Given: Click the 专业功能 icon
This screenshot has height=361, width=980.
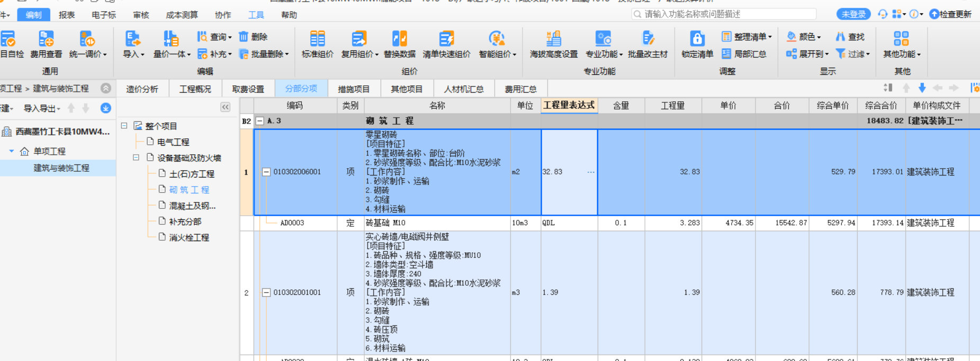Looking at the screenshot, I should pos(603,39).
